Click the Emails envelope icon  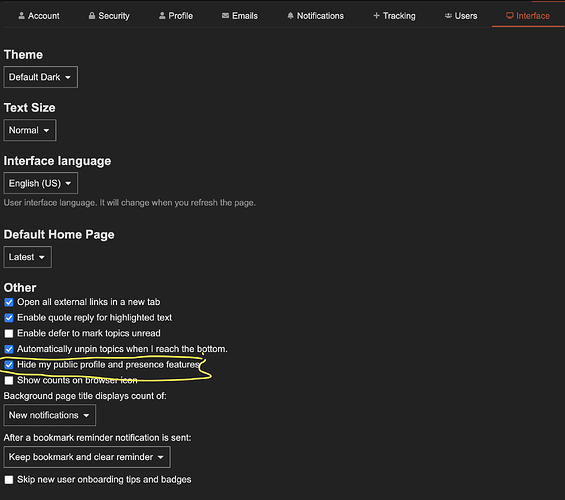coord(225,15)
